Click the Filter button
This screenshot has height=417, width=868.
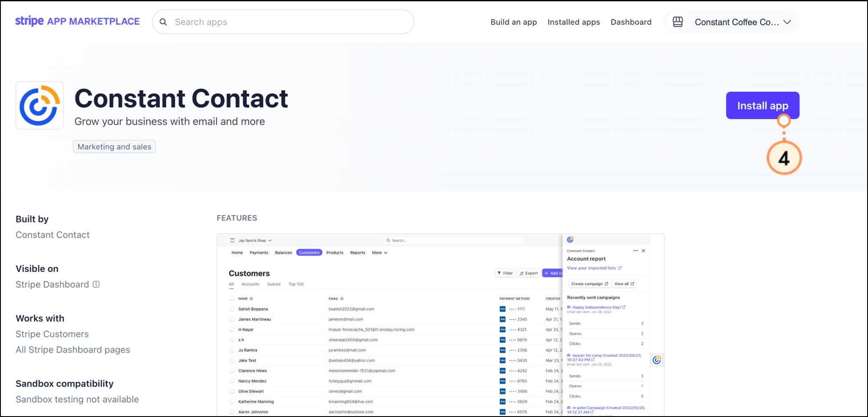pyautogui.click(x=505, y=273)
